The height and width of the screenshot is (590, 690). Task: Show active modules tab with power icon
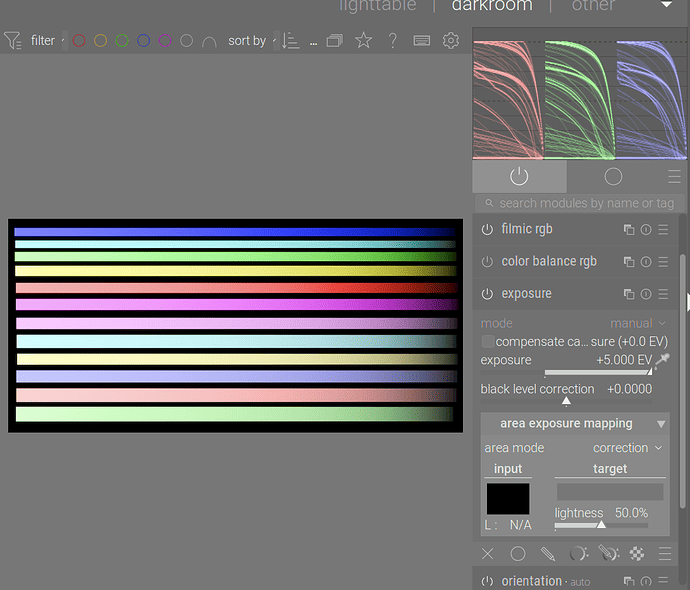click(518, 176)
